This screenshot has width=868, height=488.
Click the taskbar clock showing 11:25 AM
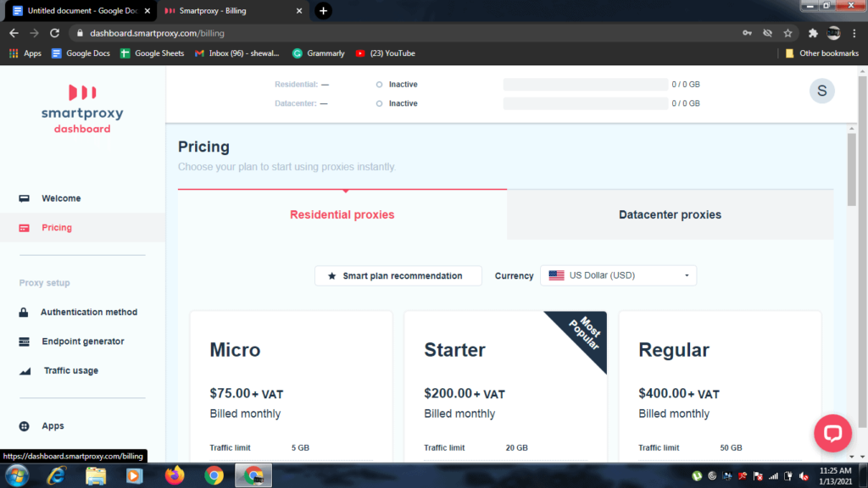point(835,476)
